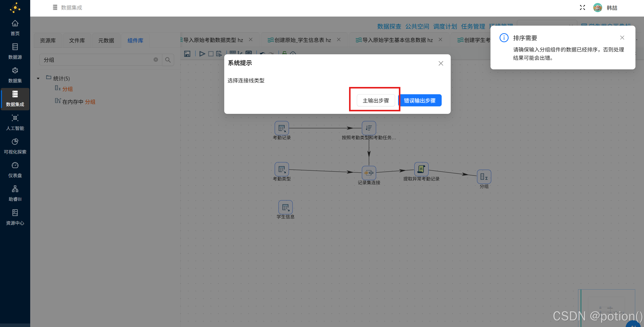
Task: Open 首页 in the sidebar
Action: (x=15, y=28)
